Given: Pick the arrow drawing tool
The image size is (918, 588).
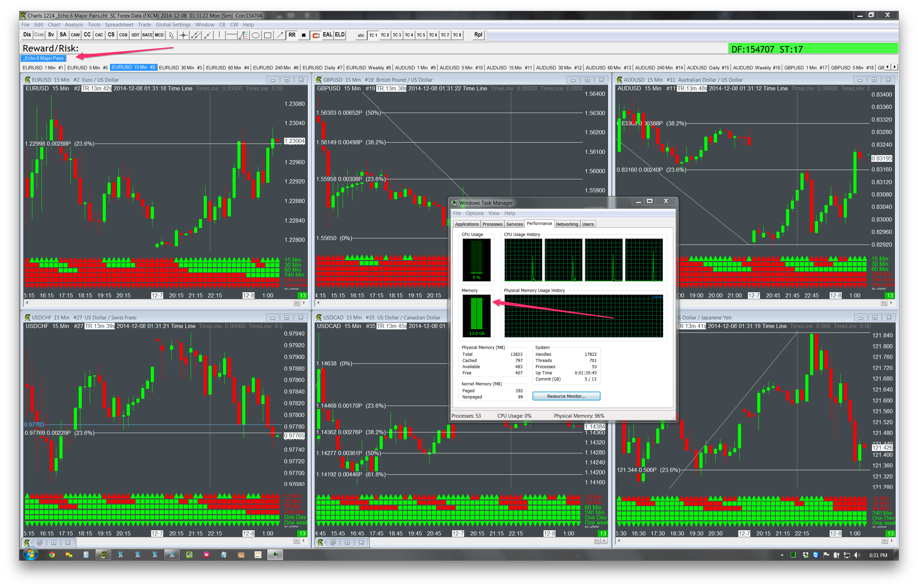Looking at the screenshot, I should click(x=280, y=35).
